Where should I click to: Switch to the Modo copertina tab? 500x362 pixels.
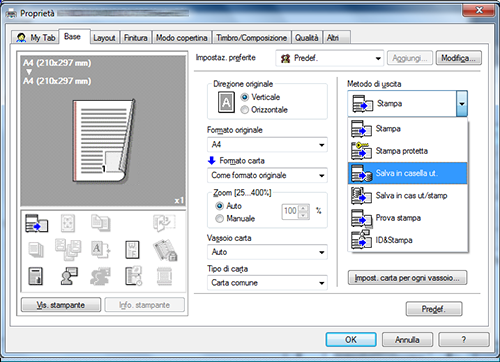[x=182, y=38]
